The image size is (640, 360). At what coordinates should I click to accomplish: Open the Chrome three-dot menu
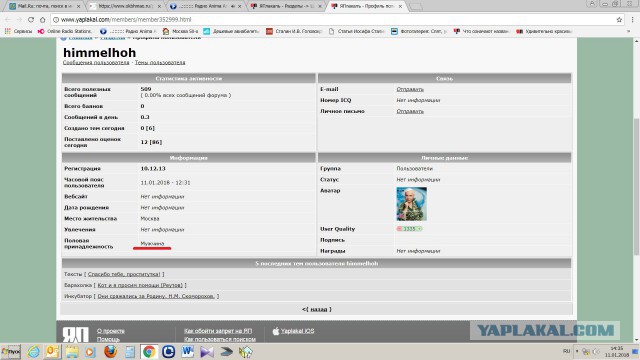click(633, 20)
